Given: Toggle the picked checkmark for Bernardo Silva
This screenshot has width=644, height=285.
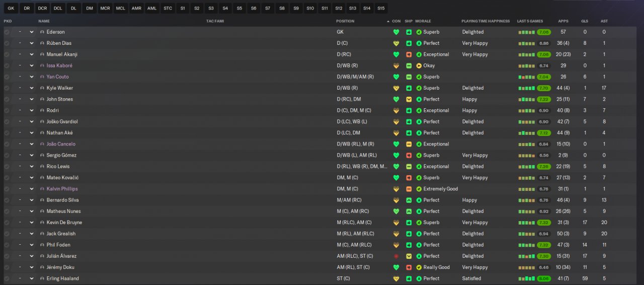Looking at the screenshot, I should click(7, 200).
